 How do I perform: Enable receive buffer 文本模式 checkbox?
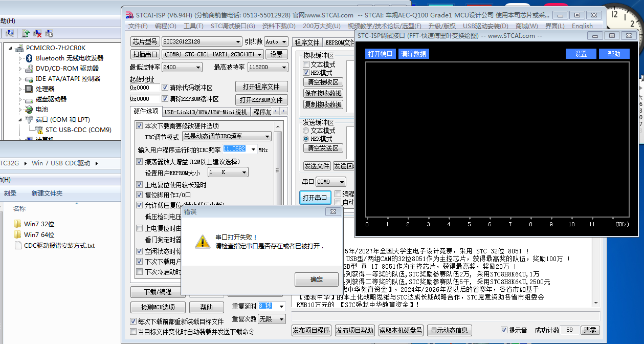pyautogui.click(x=306, y=64)
